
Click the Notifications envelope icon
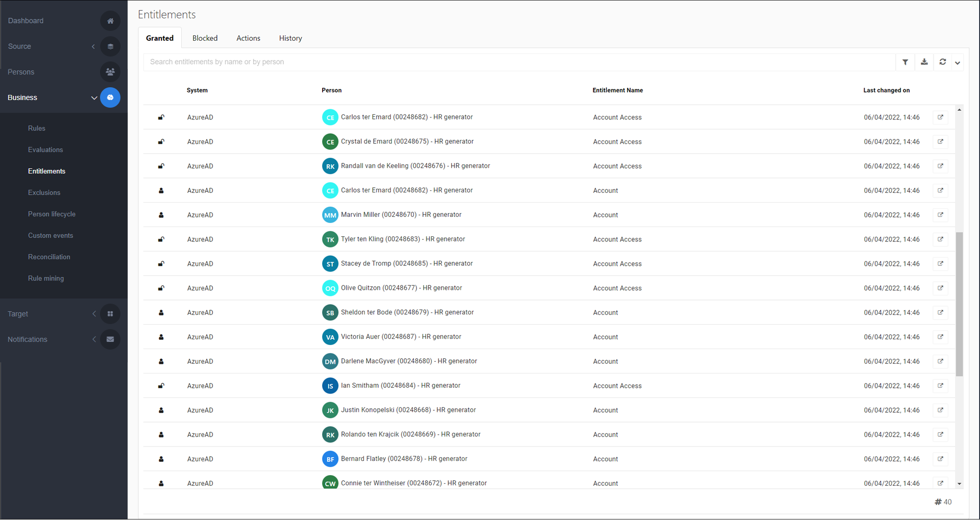point(110,339)
